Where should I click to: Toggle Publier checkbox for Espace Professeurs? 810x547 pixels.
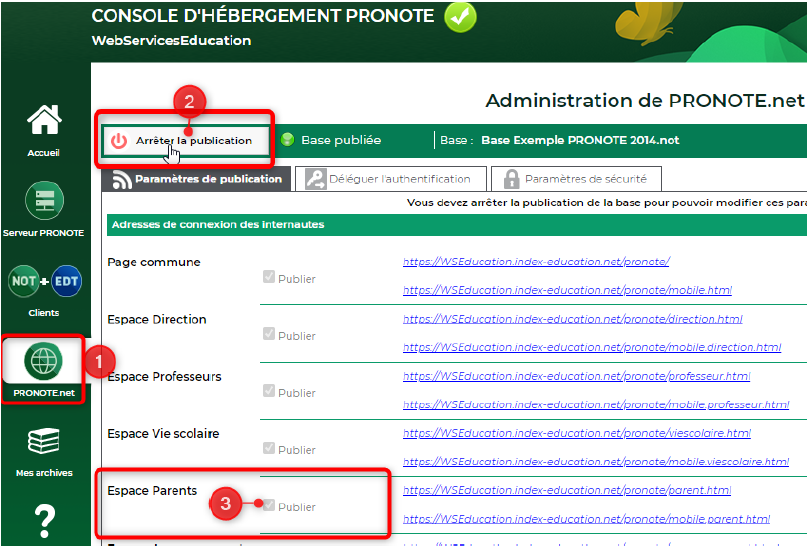pos(268,391)
